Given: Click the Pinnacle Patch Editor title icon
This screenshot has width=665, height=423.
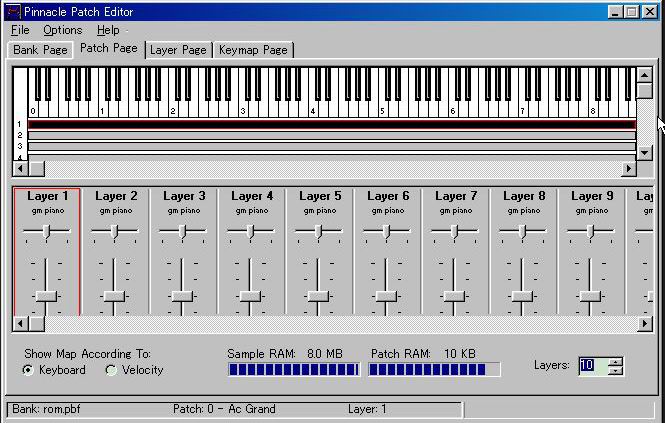Looking at the screenshot, I should point(13,11).
